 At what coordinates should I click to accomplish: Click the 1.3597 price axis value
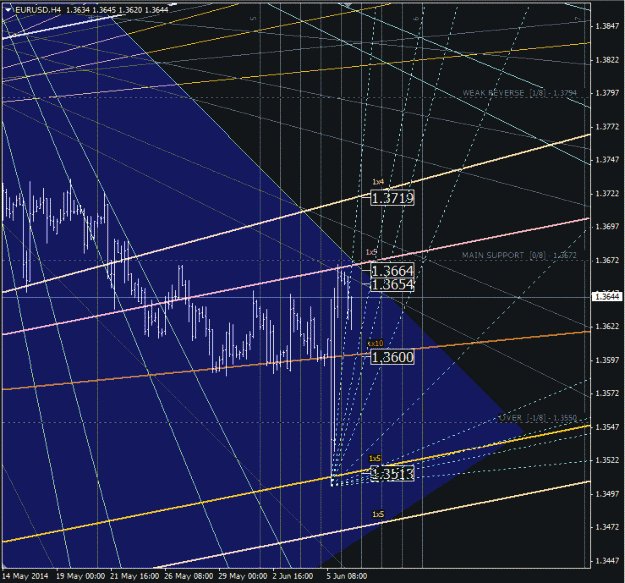pos(607,360)
